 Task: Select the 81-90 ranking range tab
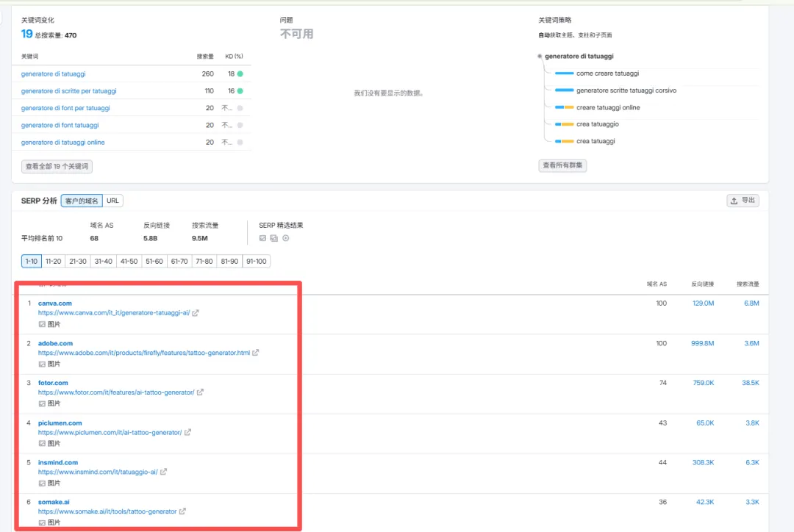coord(229,261)
